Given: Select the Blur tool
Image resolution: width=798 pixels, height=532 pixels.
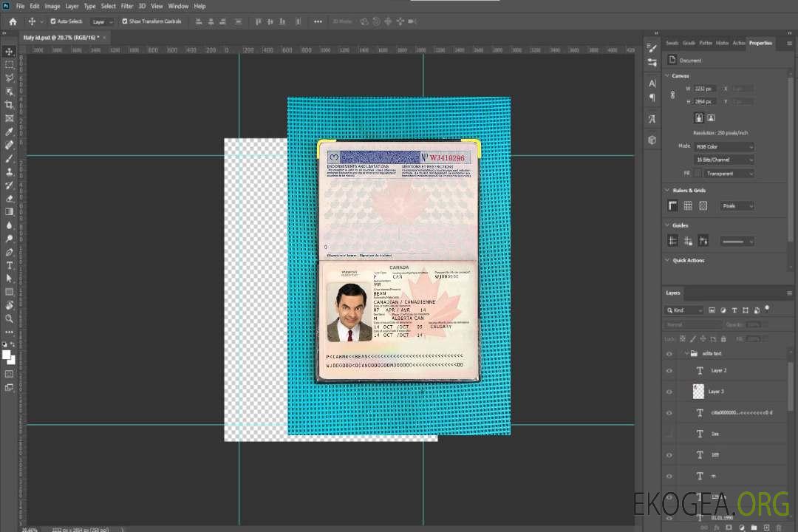Looking at the screenshot, I should (x=9, y=225).
